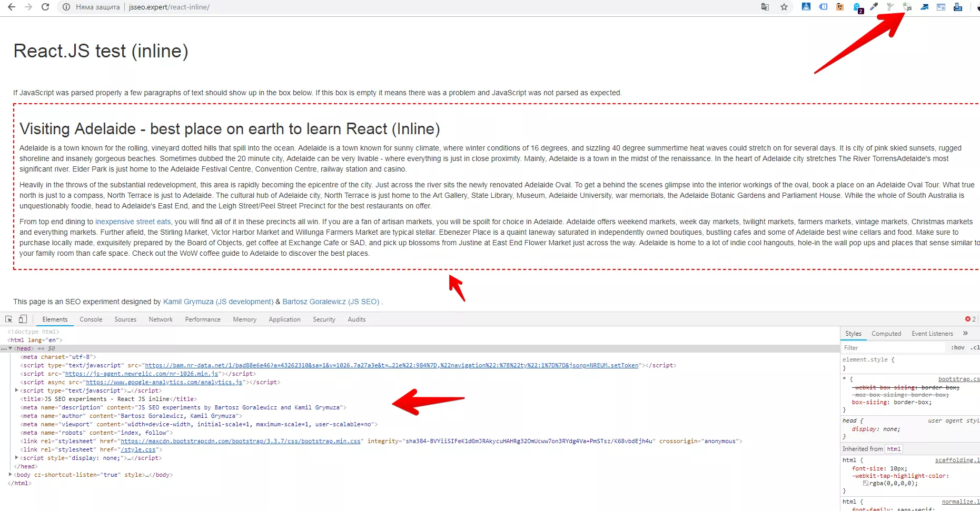Toggle the :hov element state button

tap(957, 347)
